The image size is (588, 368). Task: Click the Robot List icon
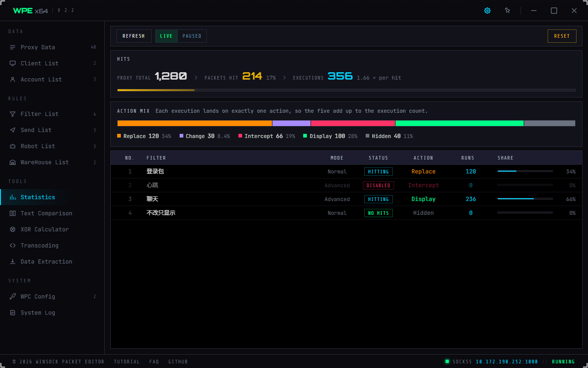click(x=12, y=146)
